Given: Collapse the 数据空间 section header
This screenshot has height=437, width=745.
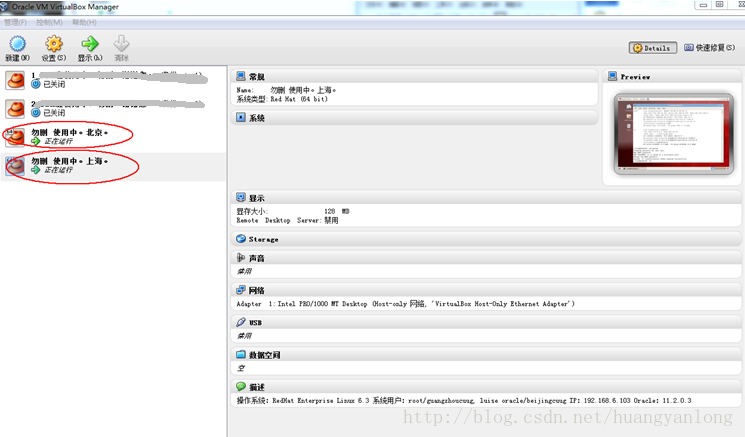Looking at the screenshot, I should pos(487,355).
